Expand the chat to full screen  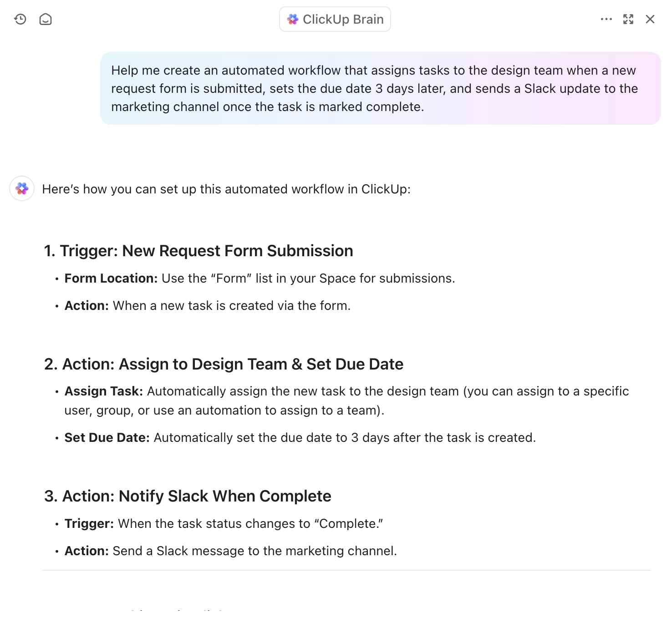click(x=628, y=19)
